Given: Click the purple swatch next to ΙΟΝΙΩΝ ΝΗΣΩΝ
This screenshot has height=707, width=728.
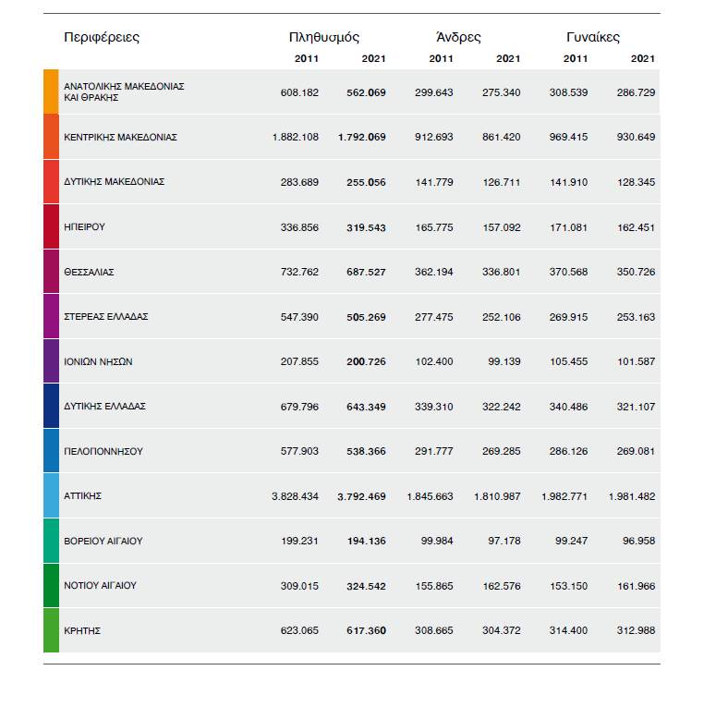Looking at the screenshot, I should click(51, 361).
